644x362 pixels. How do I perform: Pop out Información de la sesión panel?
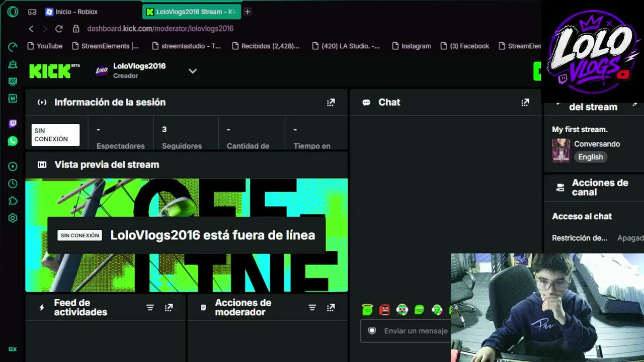coord(331,102)
